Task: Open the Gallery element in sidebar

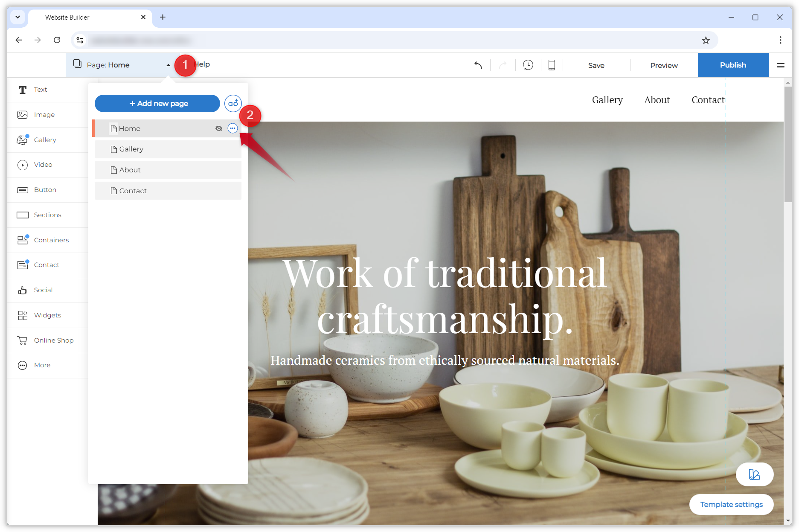Action: [45, 140]
